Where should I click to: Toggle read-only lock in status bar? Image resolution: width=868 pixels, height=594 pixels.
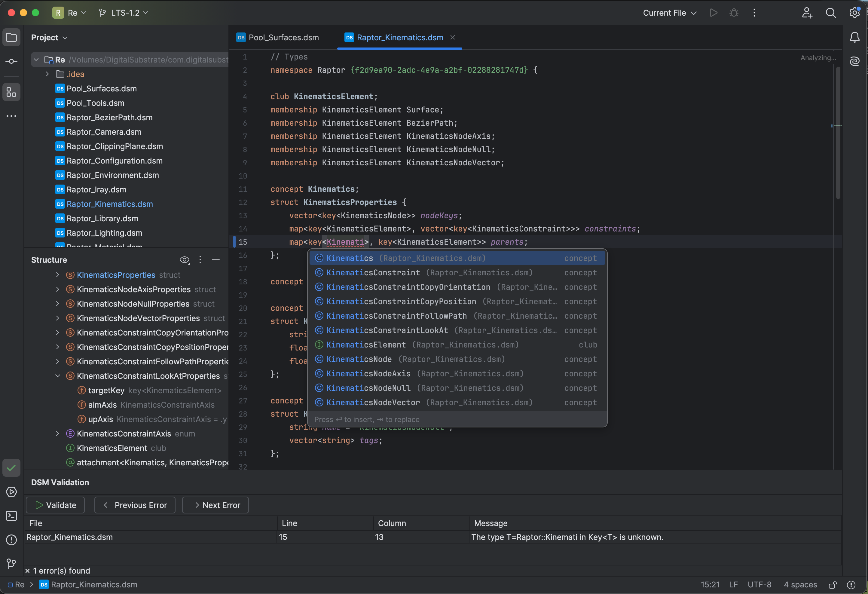click(x=833, y=585)
